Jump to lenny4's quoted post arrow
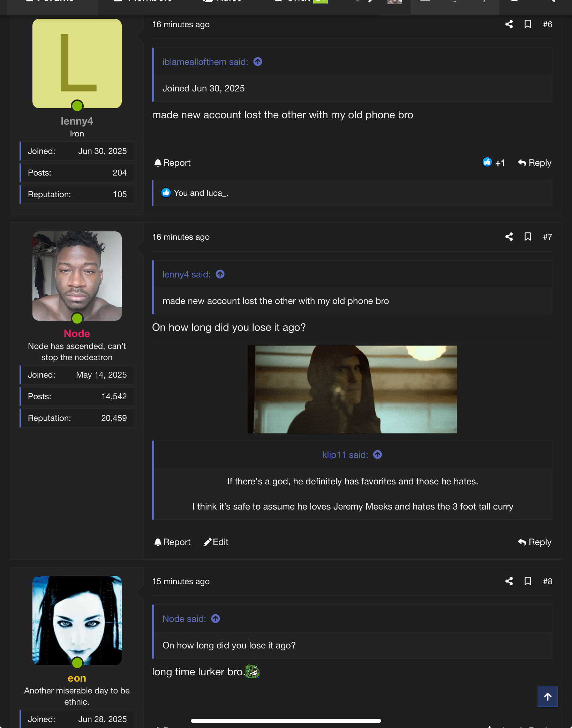Screen dimensions: 572x728 click(220, 274)
